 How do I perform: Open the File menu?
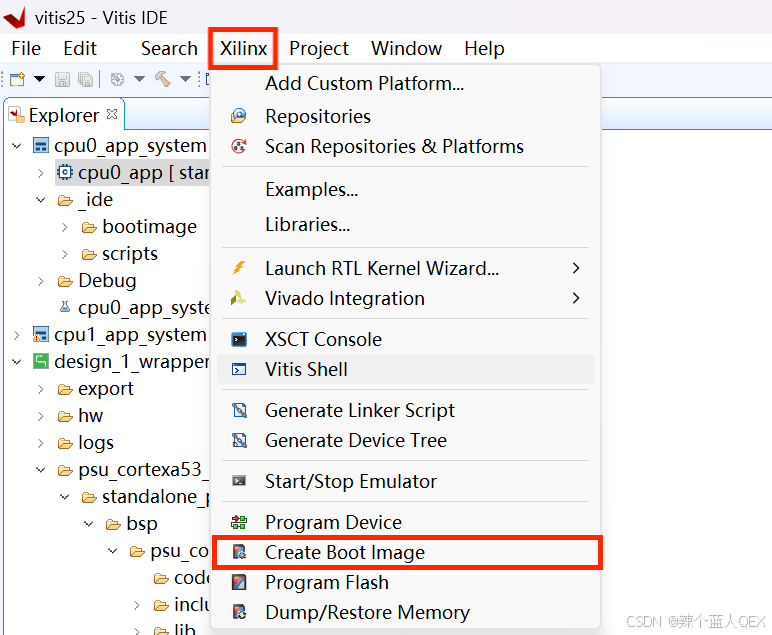coord(26,48)
